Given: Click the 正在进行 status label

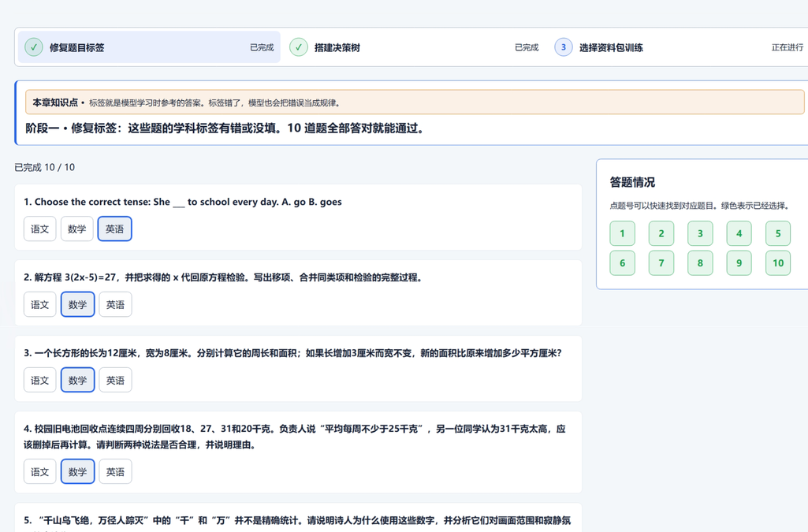Looking at the screenshot, I should coord(787,47).
